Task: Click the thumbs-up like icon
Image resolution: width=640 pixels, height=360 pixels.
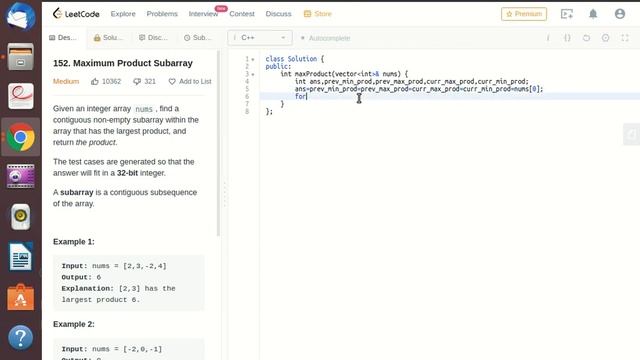Action: click(x=95, y=81)
